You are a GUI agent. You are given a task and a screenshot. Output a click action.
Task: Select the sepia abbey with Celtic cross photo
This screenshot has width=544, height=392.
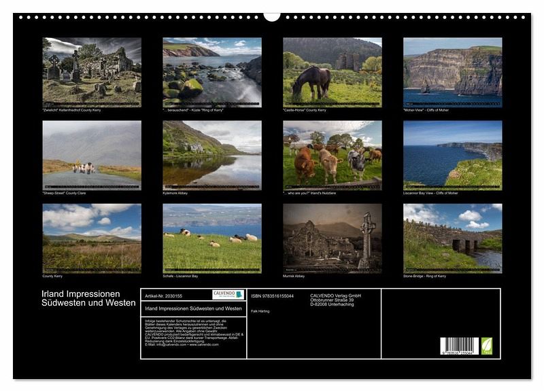click(x=332, y=238)
